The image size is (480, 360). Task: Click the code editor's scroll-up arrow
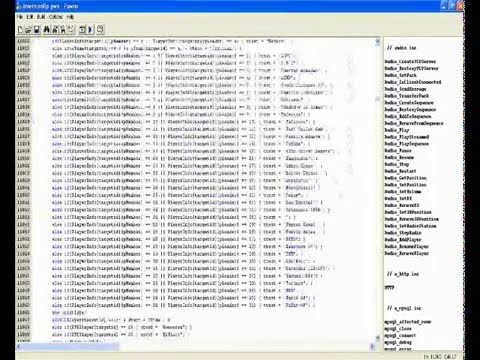[x=378, y=42]
